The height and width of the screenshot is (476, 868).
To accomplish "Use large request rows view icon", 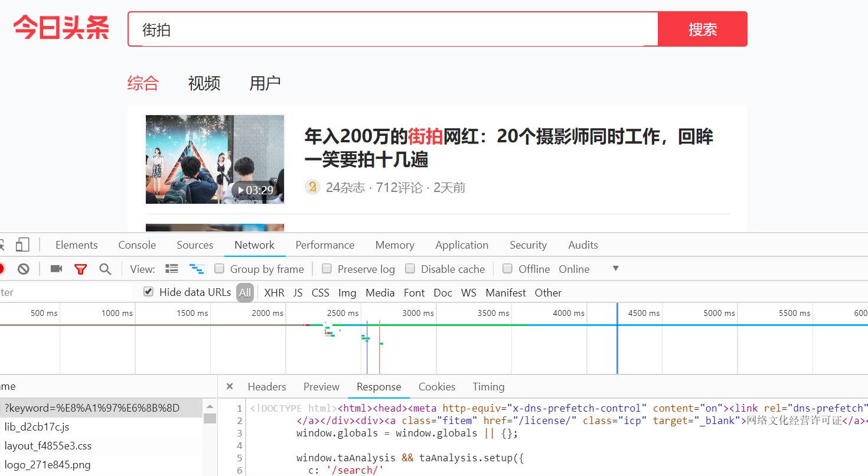I will 172,269.
